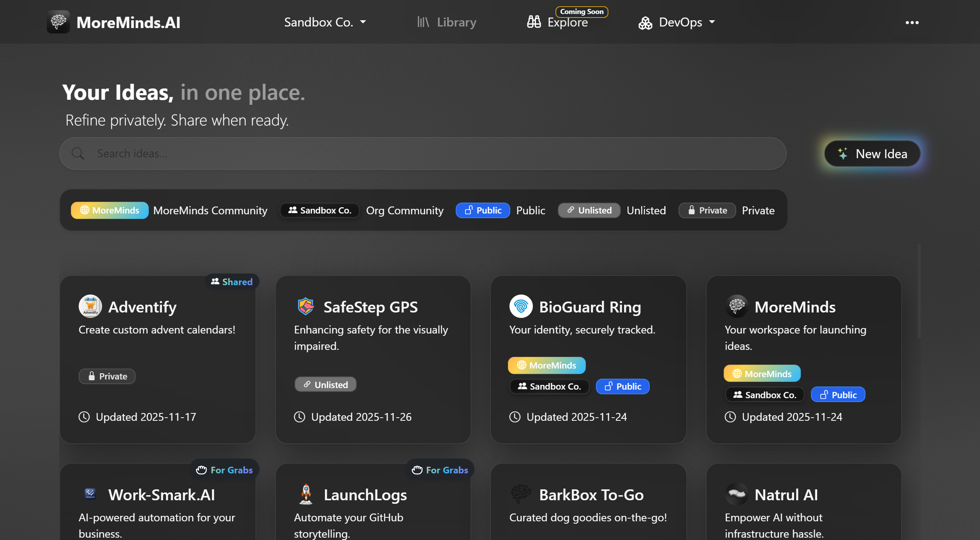Click the MoreMinds.AI brain logo icon
The width and height of the screenshot is (980, 540).
coord(58,22)
